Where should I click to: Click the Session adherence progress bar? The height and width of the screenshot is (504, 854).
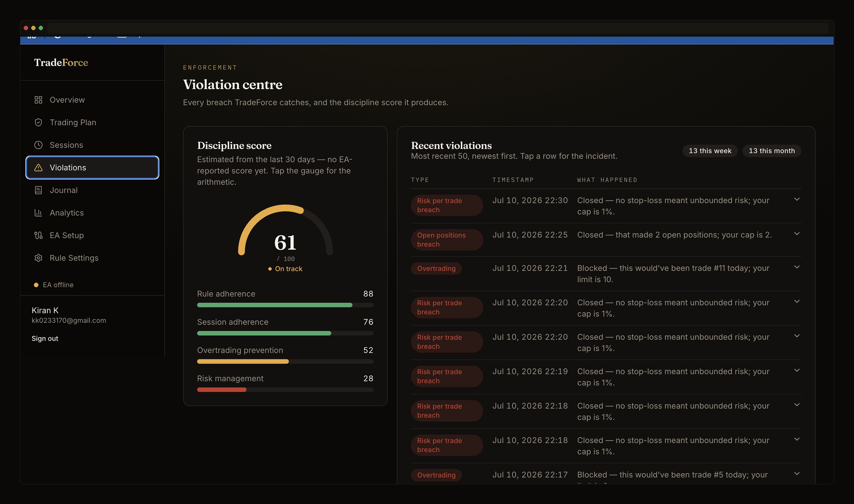tap(285, 333)
